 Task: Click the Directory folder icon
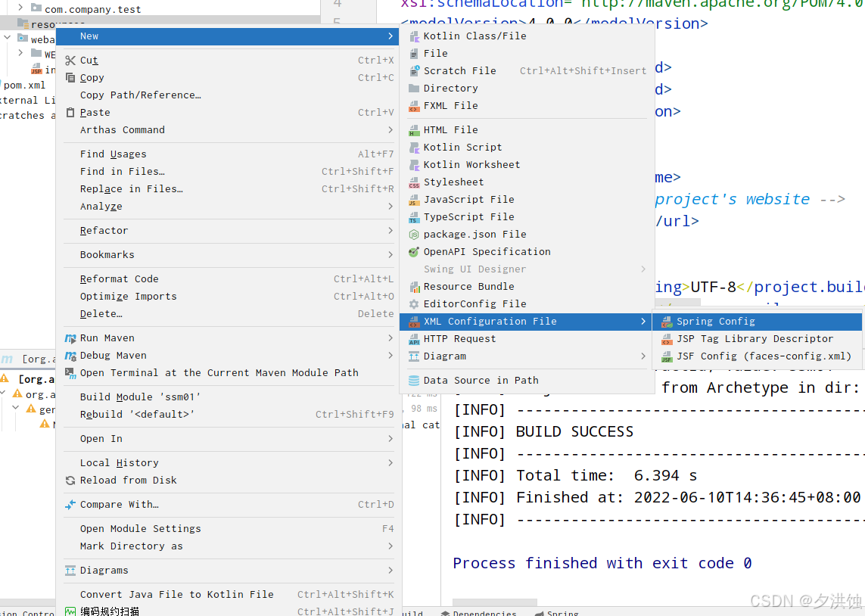click(414, 89)
